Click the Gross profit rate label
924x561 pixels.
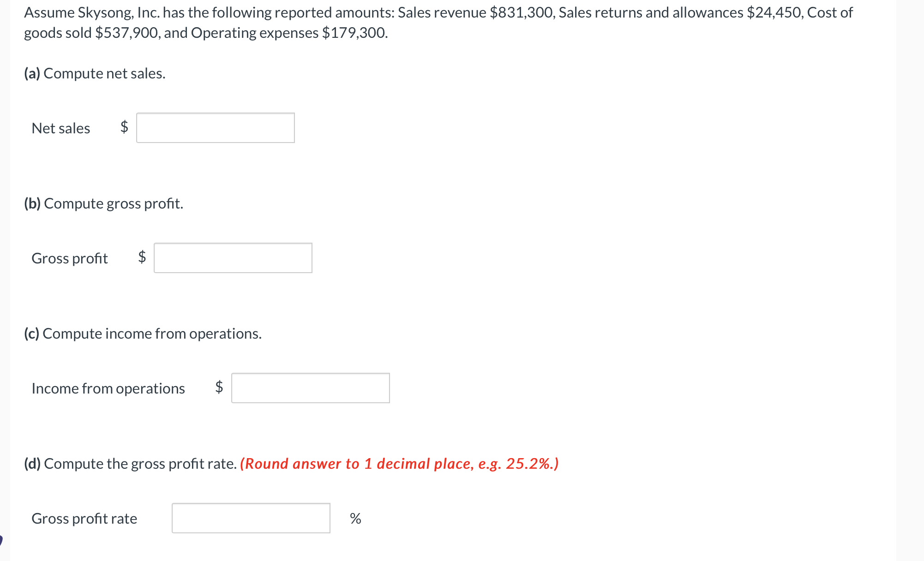pos(84,518)
